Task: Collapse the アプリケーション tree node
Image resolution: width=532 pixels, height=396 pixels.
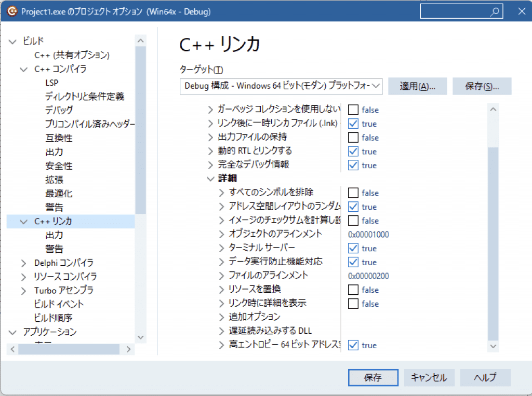Action: click(12, 332)
